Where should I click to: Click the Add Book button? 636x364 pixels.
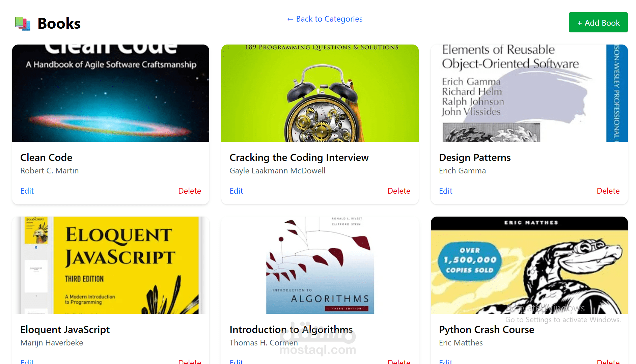pos(598,22)
